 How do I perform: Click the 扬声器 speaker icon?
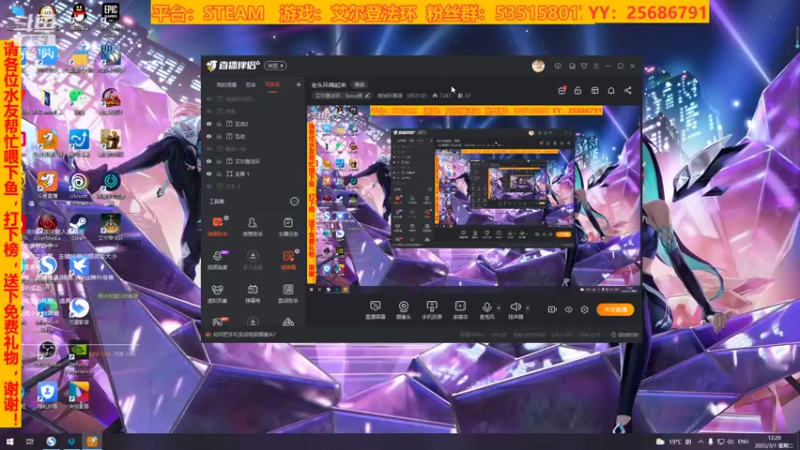tap(515, 307)
